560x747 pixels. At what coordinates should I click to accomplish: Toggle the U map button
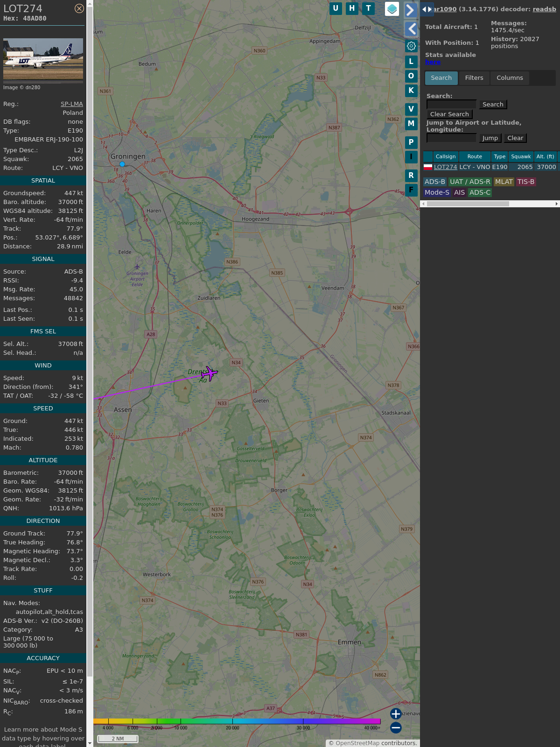tap(336, 8)
